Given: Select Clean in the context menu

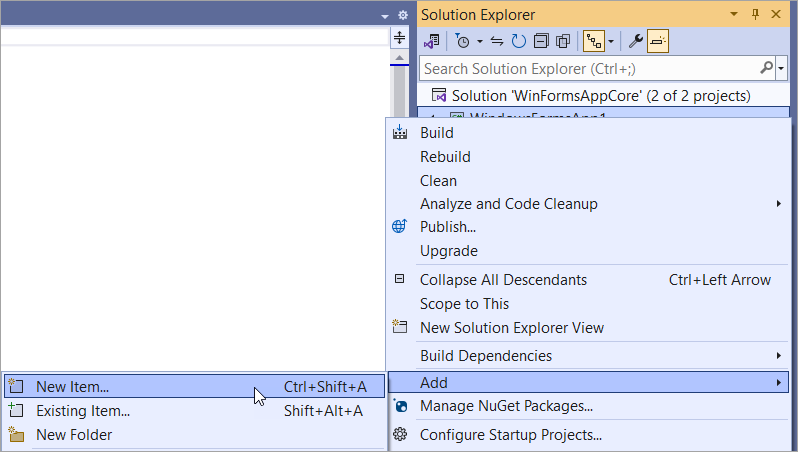Looking at the screenshot, I should coord(588,181).
